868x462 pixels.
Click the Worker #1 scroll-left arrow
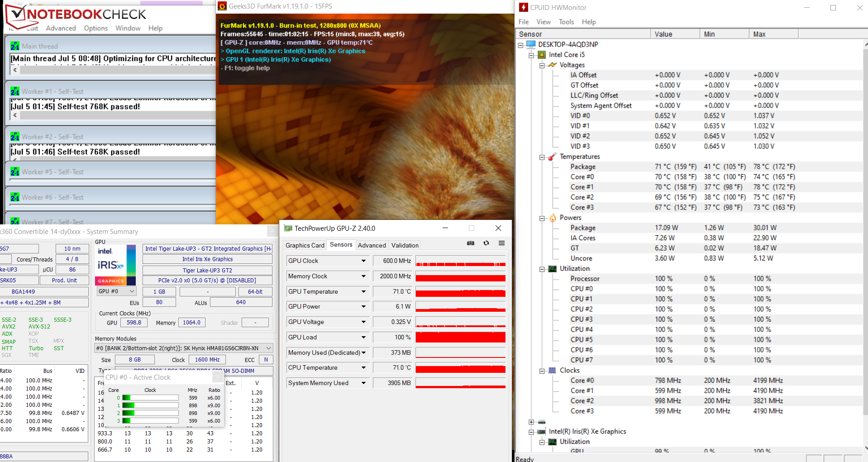point(15,115)
